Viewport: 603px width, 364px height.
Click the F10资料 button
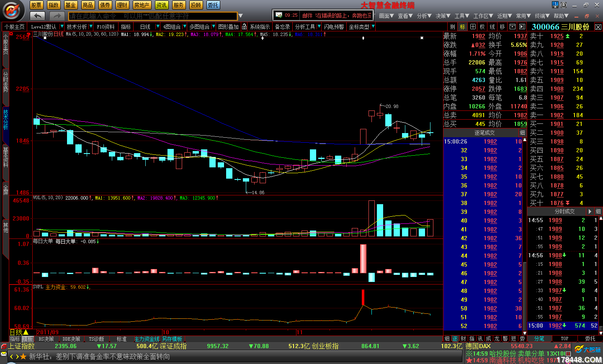click(106, 26)
